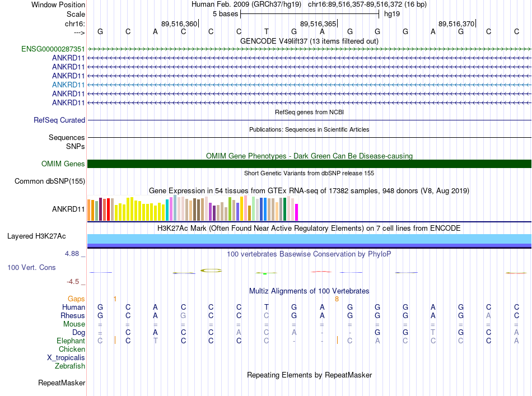Open the RepeatMasker track label
This screenshot has height=396, width=532.
(x=62, y=383)
